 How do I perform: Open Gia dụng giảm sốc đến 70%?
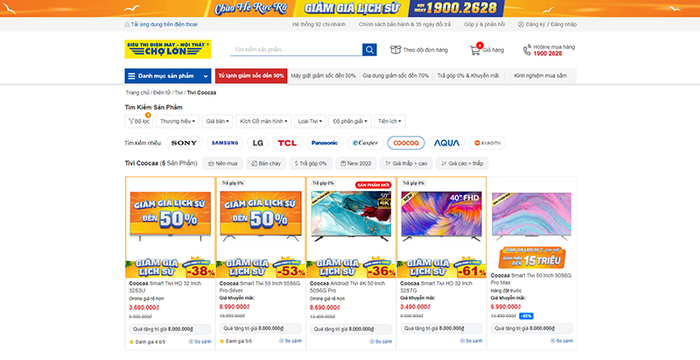(x=396, y=76)
